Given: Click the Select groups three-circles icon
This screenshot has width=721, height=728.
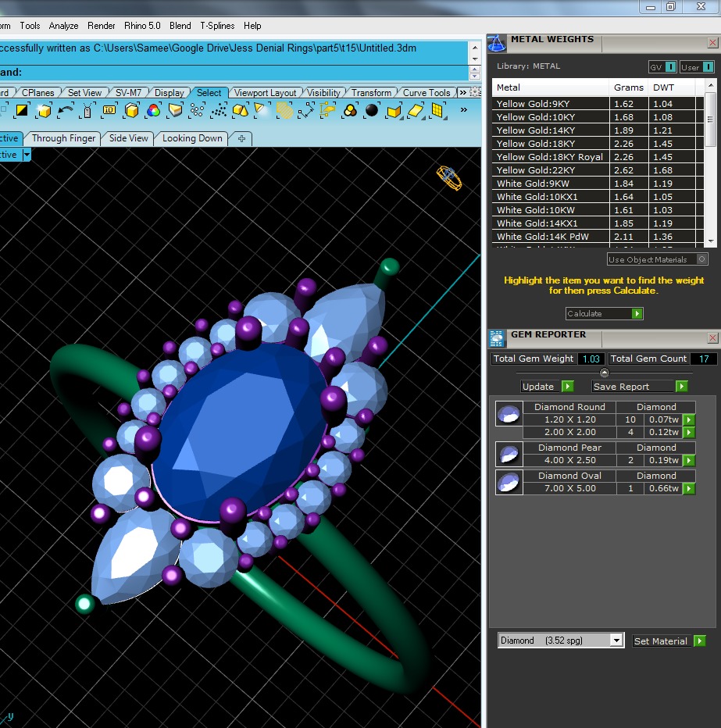Looking at the screenshot, I should click(x=350, y=110).
